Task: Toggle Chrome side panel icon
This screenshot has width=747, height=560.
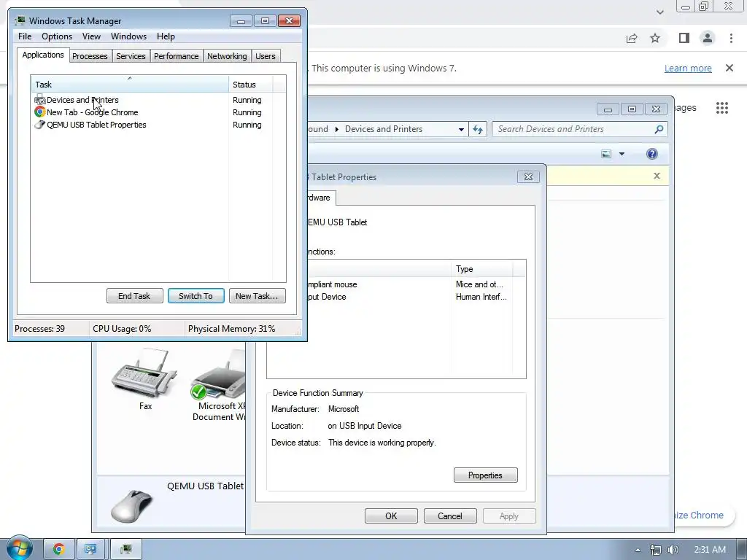Action: [684, 39]
